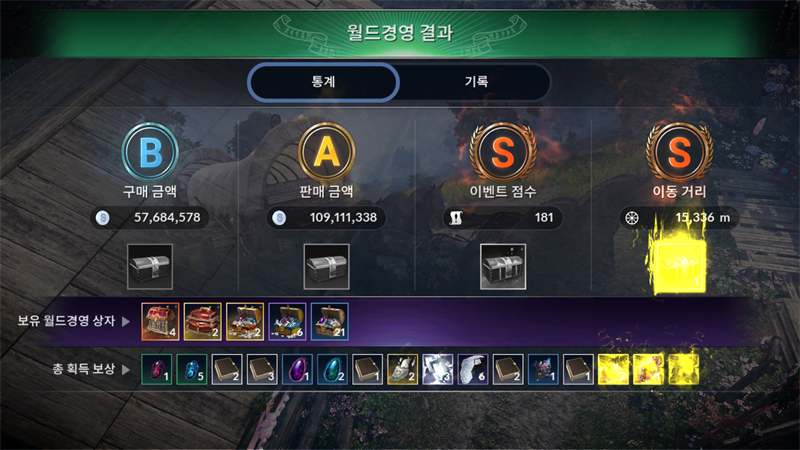Expand the 보유 월드경영 상자 arrow
This screenshot has height=450, width=800.
tap(126, 321)
